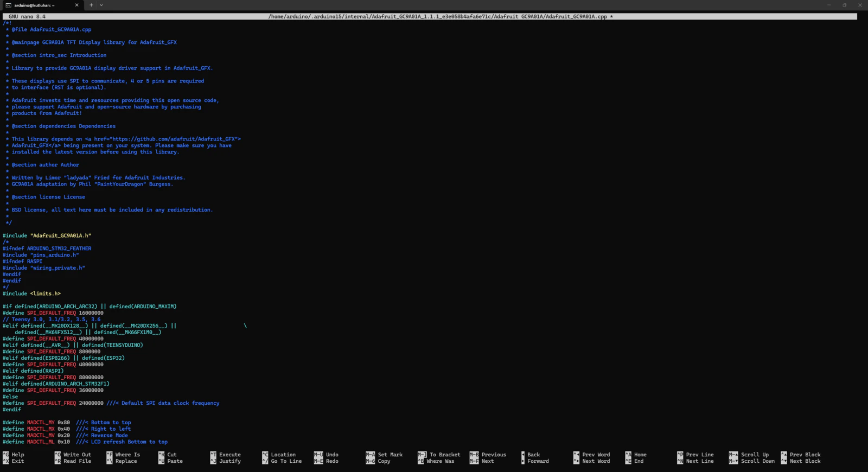The width and height of the screenshot is (868, 472).
Task: Click the 'Exit' shortcut label in nano
Action: [x=18, y=461]
